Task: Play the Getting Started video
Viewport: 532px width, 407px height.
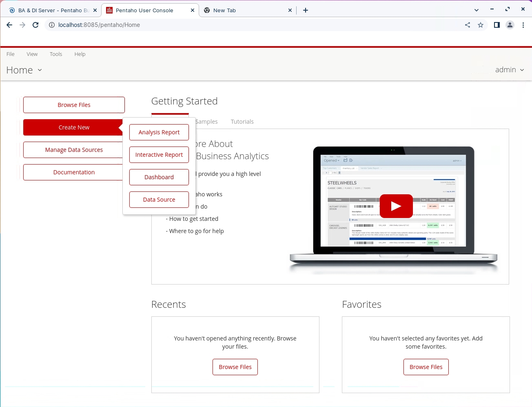Action: click(x=396, y=206)
